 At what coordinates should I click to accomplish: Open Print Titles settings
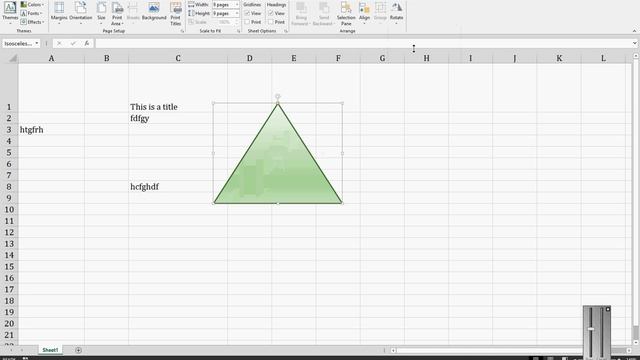(x=176, y=13)
